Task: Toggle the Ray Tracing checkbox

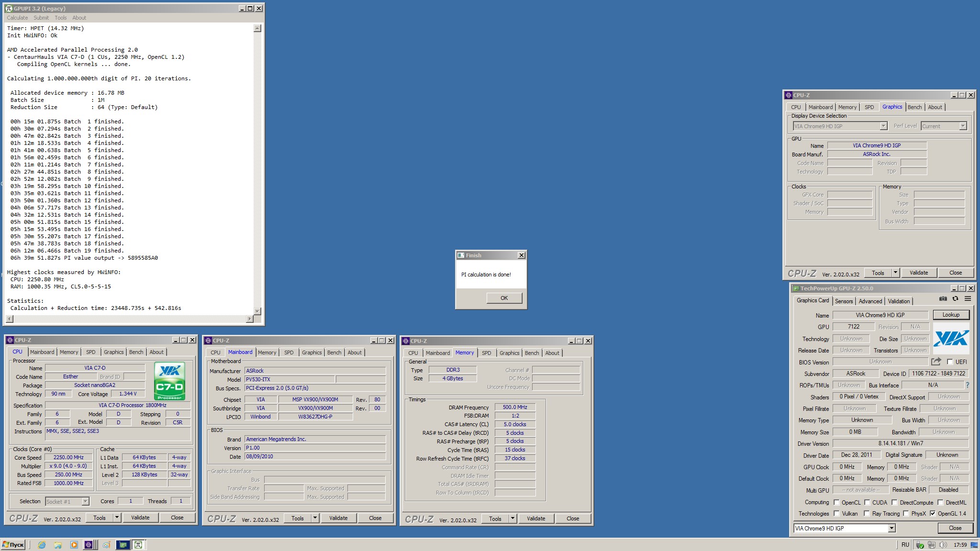Action: click(867, 514)
